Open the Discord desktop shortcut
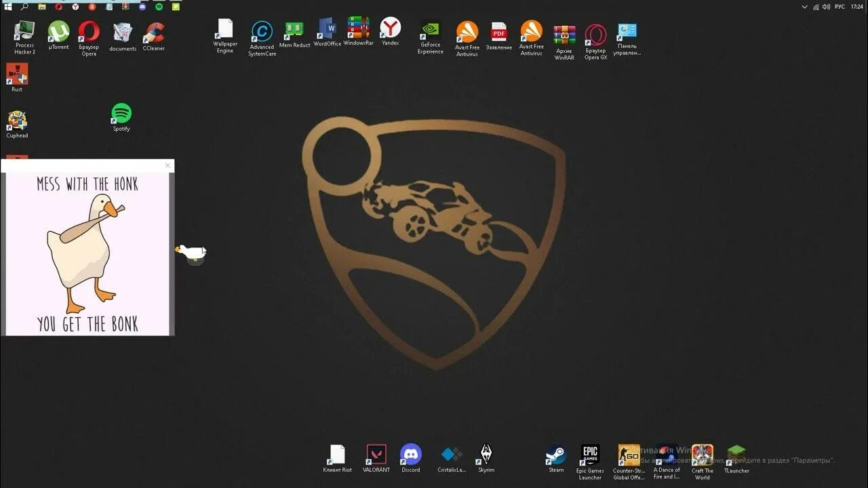Screen dimensions: 868x488 click(410, 459)
